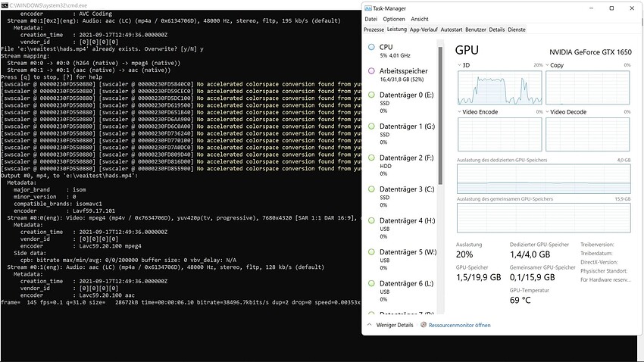
Task: Open the 3D graph engine dropdown
Action: (x=460, y=65)
